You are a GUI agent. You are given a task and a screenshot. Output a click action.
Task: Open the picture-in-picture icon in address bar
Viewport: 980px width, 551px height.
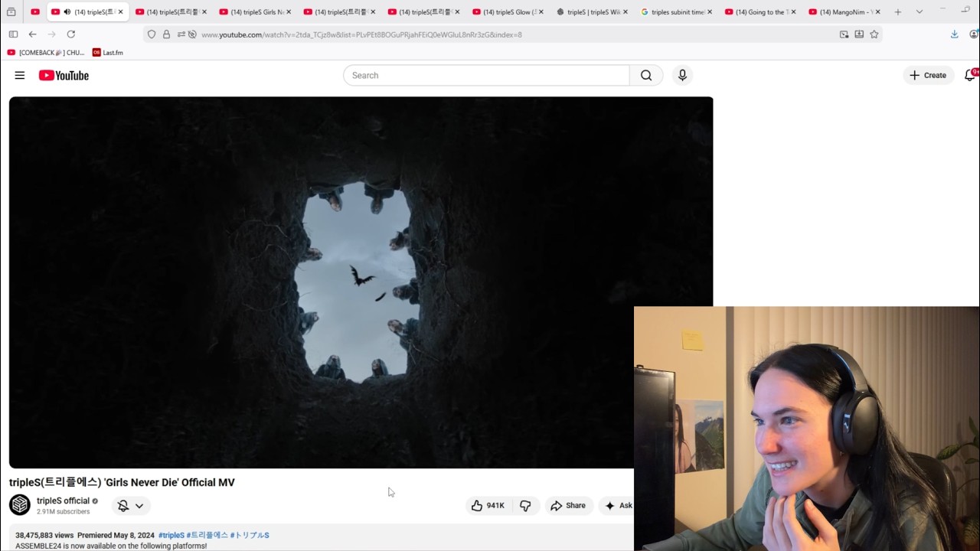[x=844, y=34]
